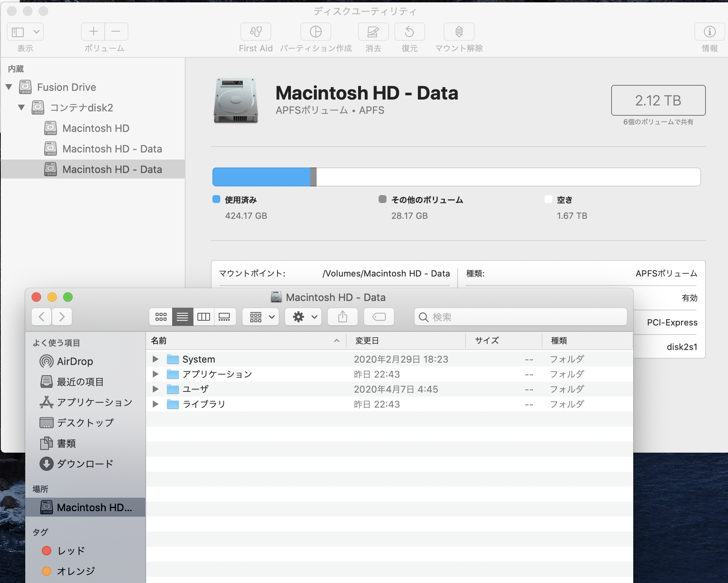This screenshot has width=728, height=583.
Task: Click the partition creation pie icon
Action: coord(315,32)
